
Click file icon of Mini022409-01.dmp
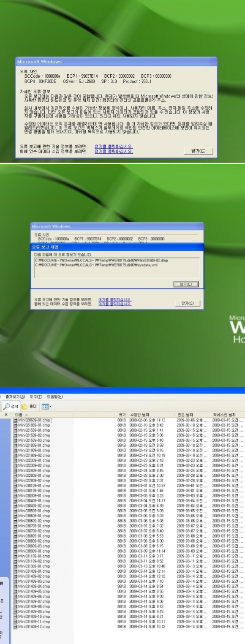point(15,471)
